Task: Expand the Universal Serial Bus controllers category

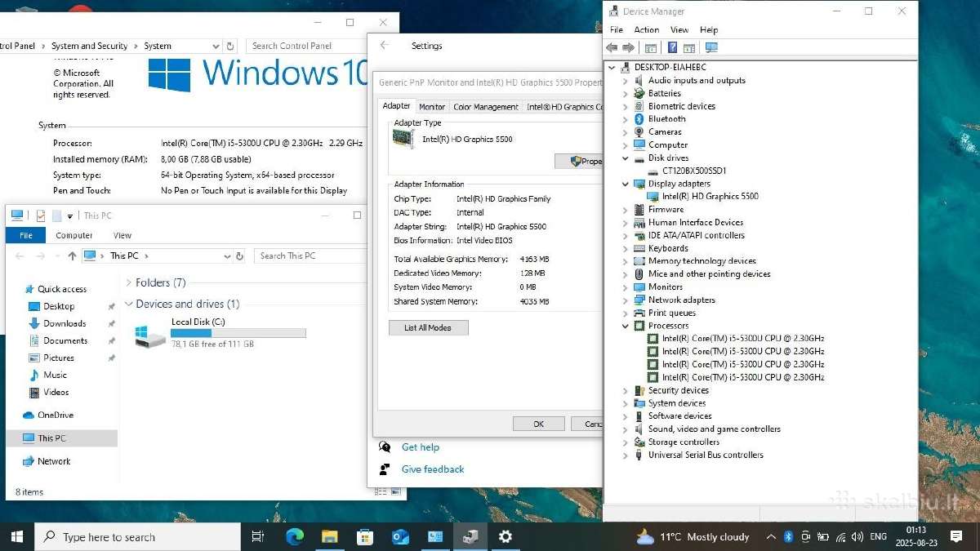Action: tap(626, 455)
